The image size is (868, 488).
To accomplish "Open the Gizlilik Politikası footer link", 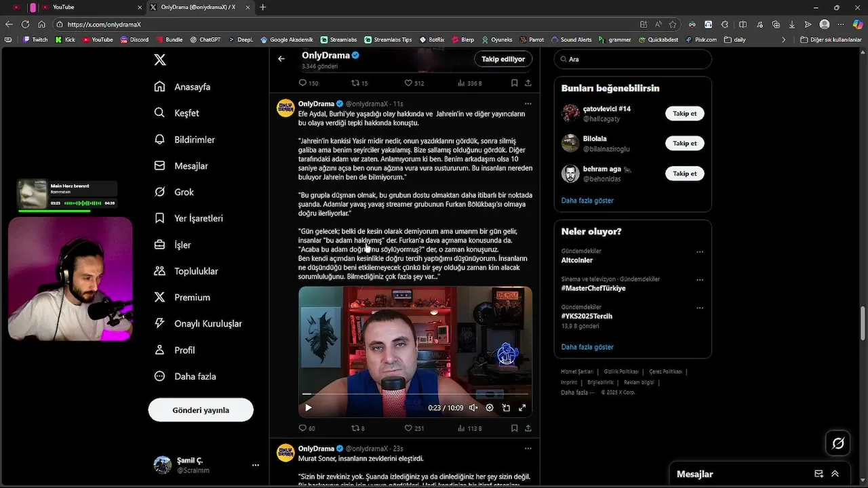I will coord(621,371).
